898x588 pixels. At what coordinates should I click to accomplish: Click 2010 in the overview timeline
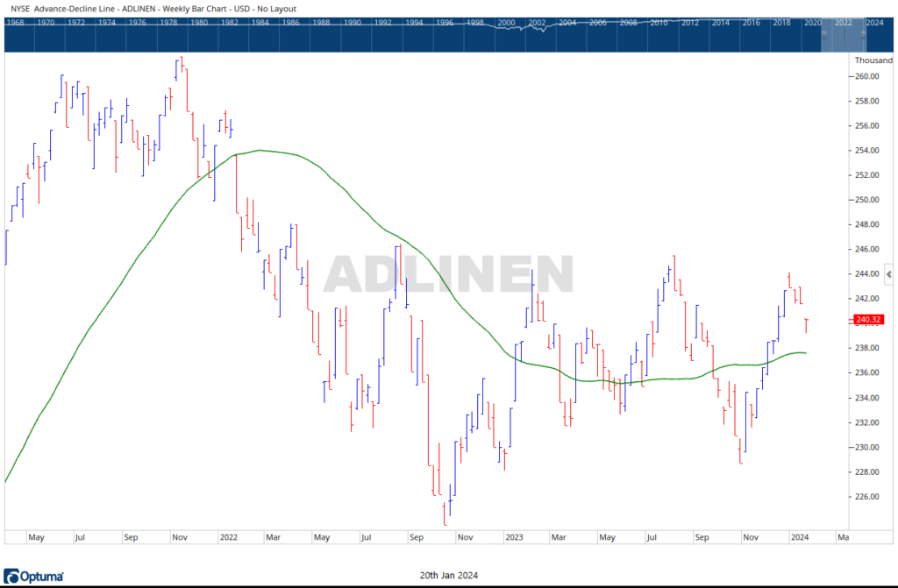coord(659,22)
